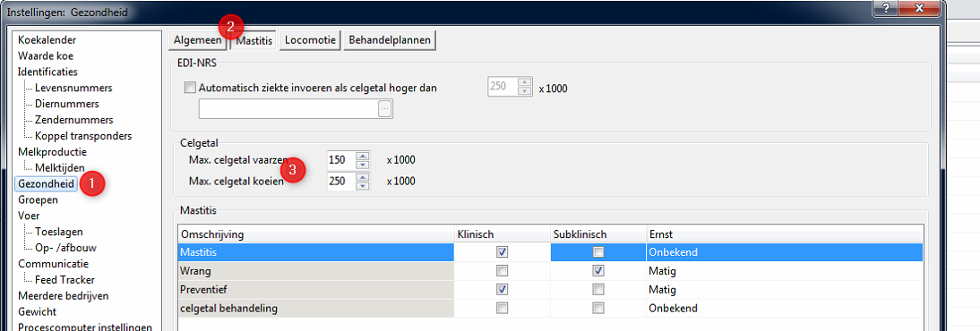Screen dimensions: 980x331
Task: Decrease Max. celgetal vaarzen value
Action: [363, 165]
